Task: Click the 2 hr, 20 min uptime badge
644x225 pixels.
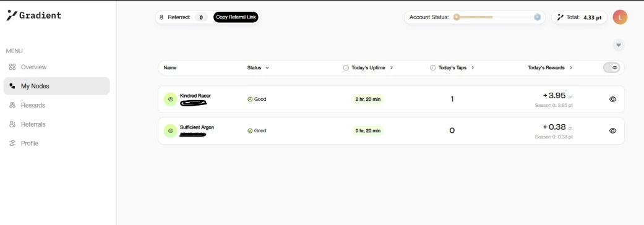Action: point(367,99)
